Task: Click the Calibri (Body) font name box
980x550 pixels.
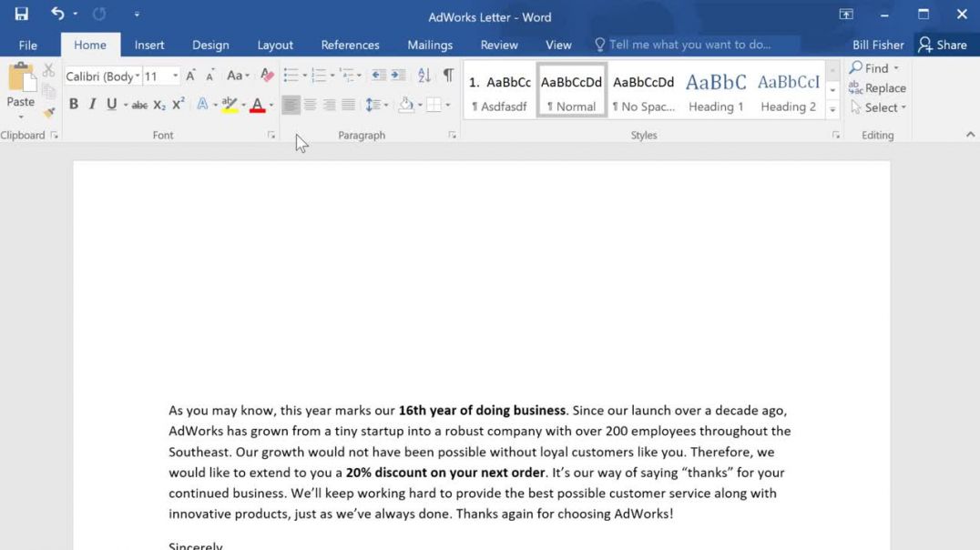Action: pos(103,76)
